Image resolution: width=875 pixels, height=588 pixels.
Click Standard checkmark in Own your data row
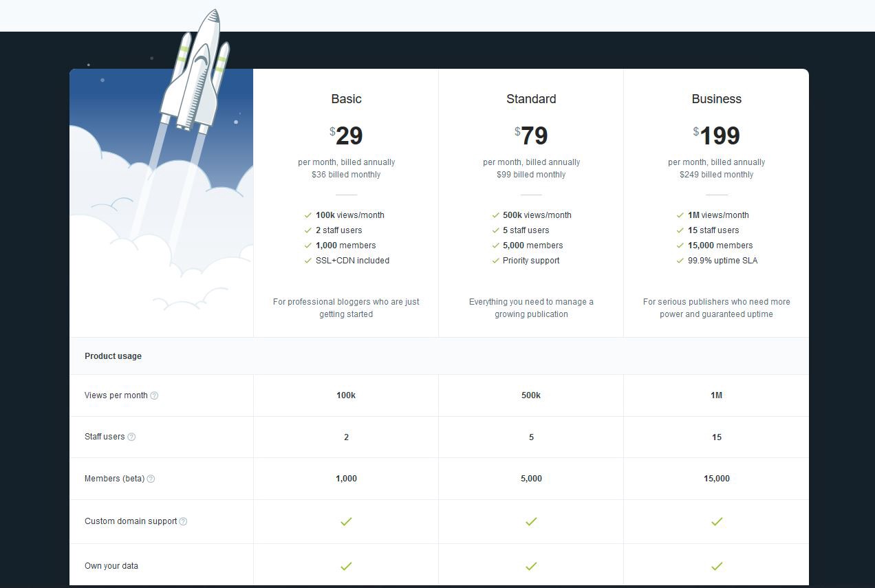tap(531, 566)
